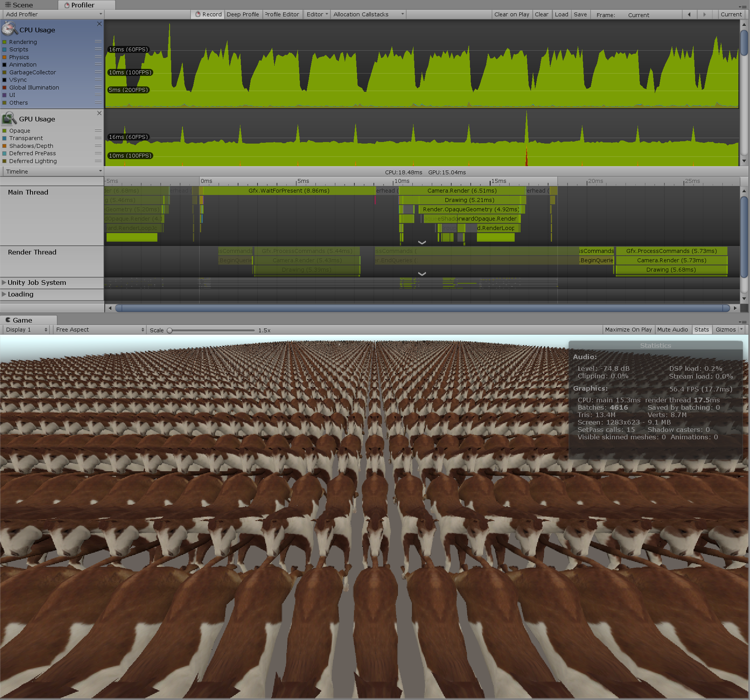Screen dimensions: 750x700
Task: Open the Free Aspect dropdown
Action: click(99, 329)
